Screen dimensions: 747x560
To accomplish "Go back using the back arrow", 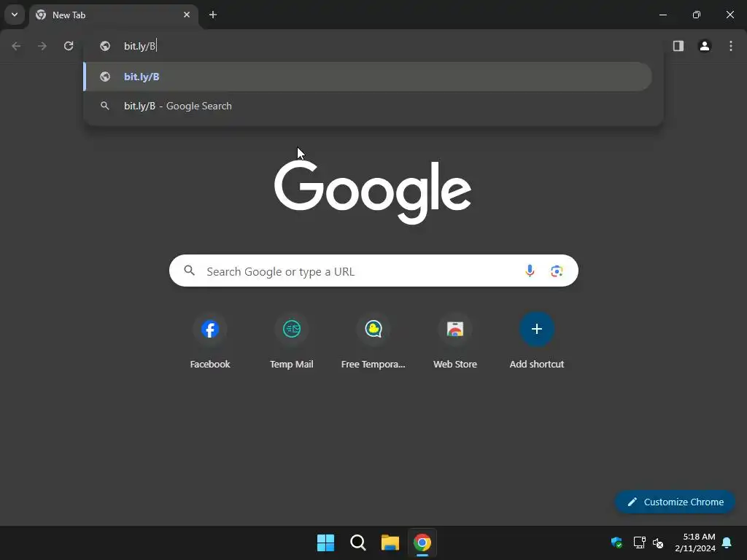I will 16,46.
